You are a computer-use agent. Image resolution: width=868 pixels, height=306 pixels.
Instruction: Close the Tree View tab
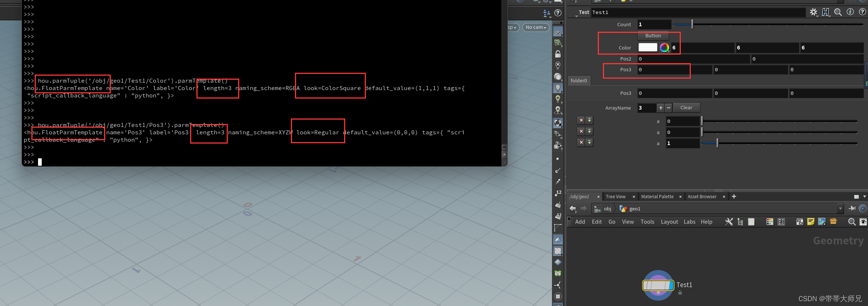pos(634,197)
